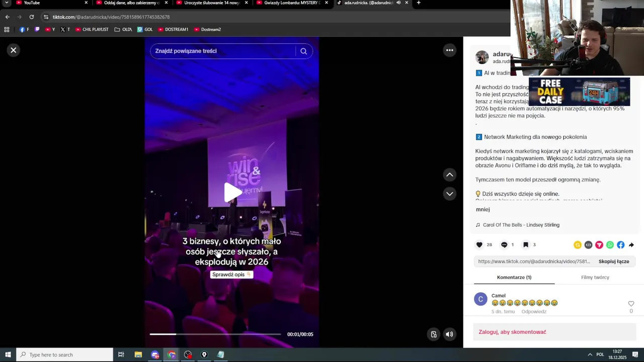Viewport: 644px width, 362px height.
Task: Close the TikTok video viewer with X
Action: (14, 50)
